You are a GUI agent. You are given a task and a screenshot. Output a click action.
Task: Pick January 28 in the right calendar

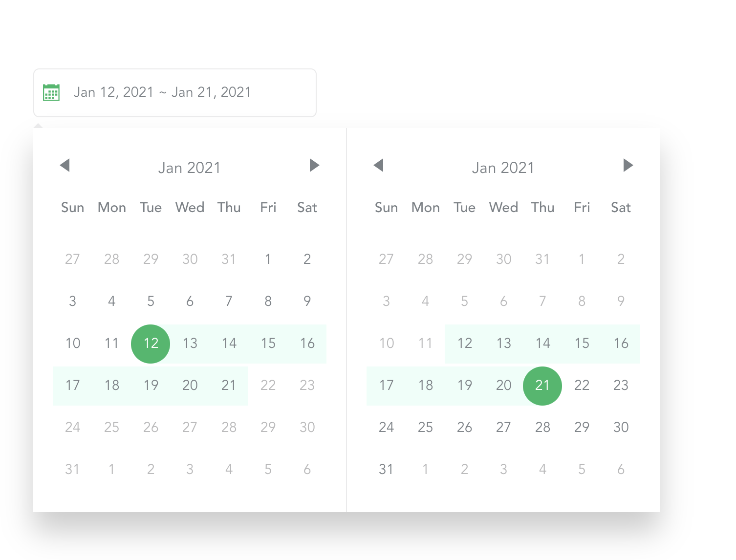(542, 427)
